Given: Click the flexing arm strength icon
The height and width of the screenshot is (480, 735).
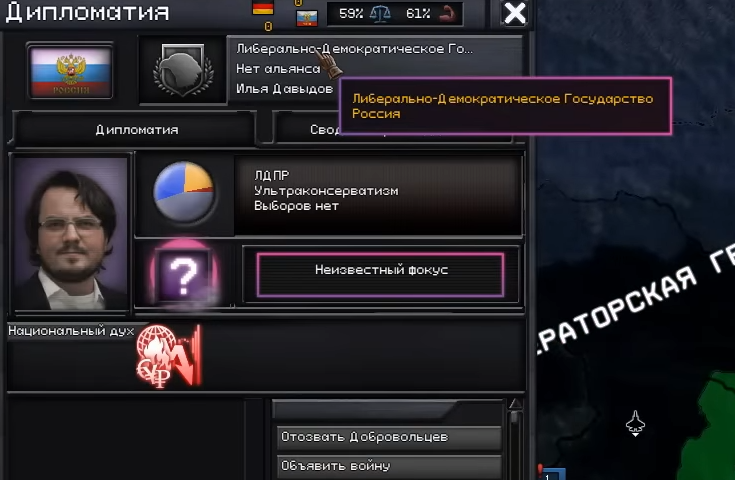Looking at the screenshot, I should pyautogui.click(x=447, y=14).
